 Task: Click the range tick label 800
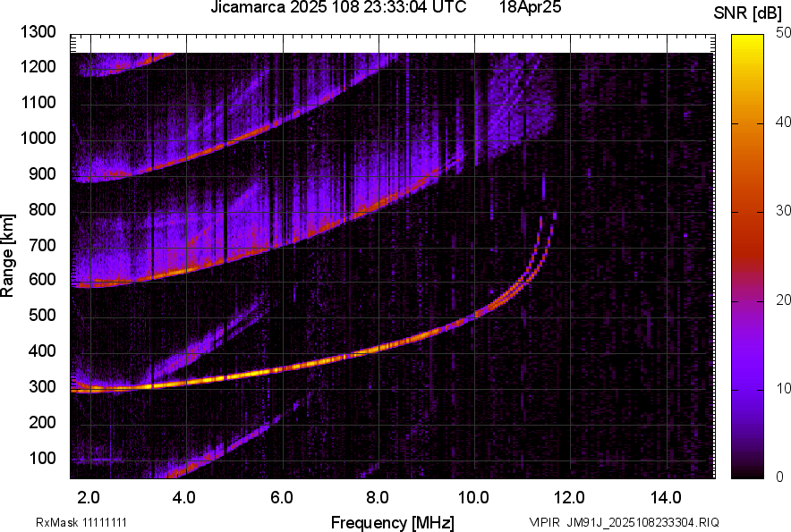pyautogui.click(x=42, y=208)
